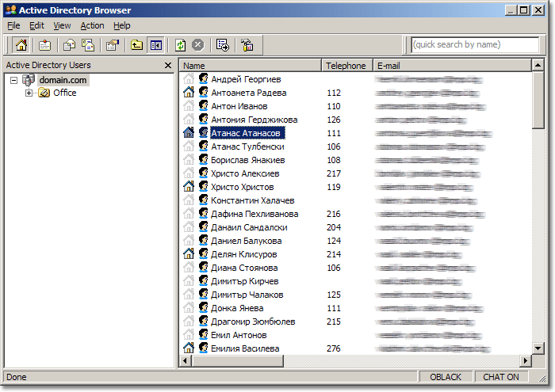Select user Драгомир Зюмбюлев
Screen dimensions: 555x392
click(253, 322)
